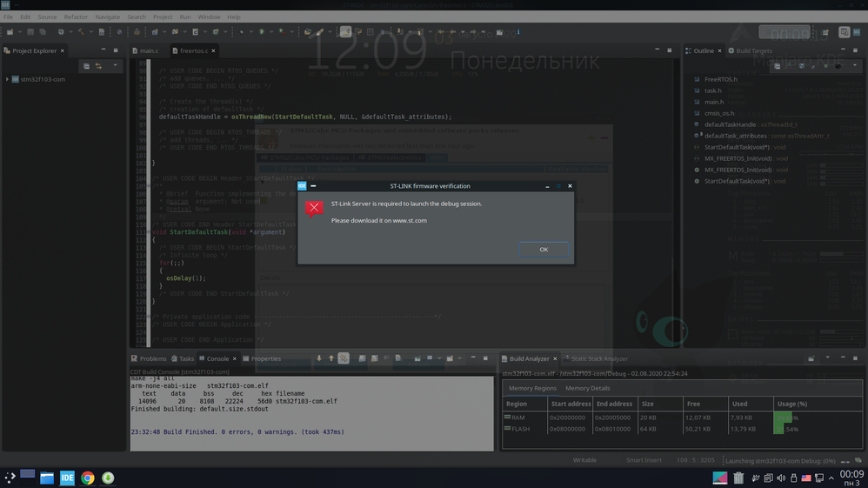Close the freertos.c editor tab

pos(213,51)
